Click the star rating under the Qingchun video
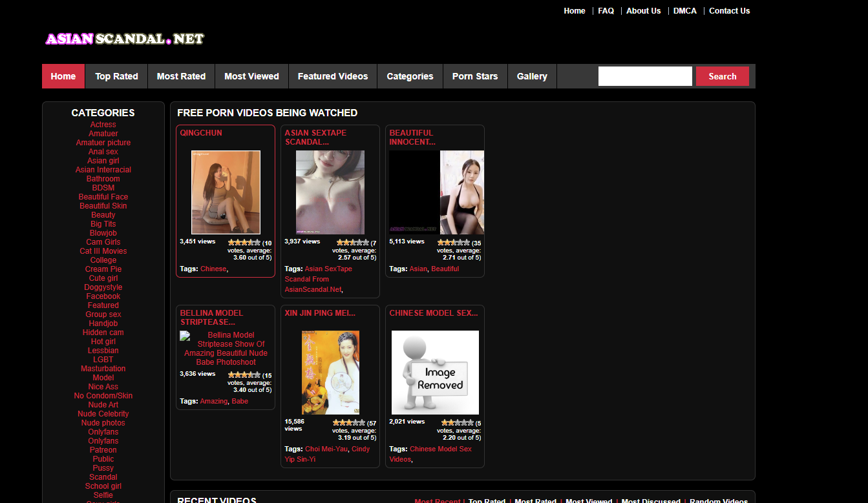This screenshot has width=868, height=503. [244, 243]
